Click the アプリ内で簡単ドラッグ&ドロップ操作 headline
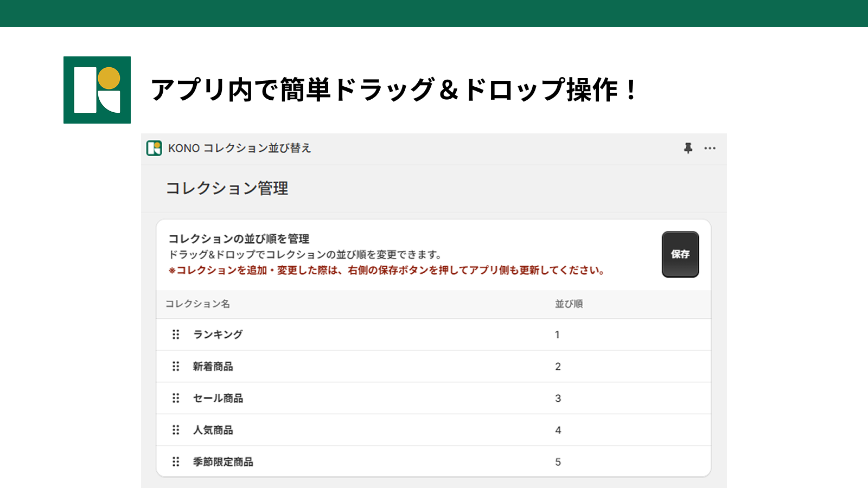868x488 pixels. (x=394, y=90)
